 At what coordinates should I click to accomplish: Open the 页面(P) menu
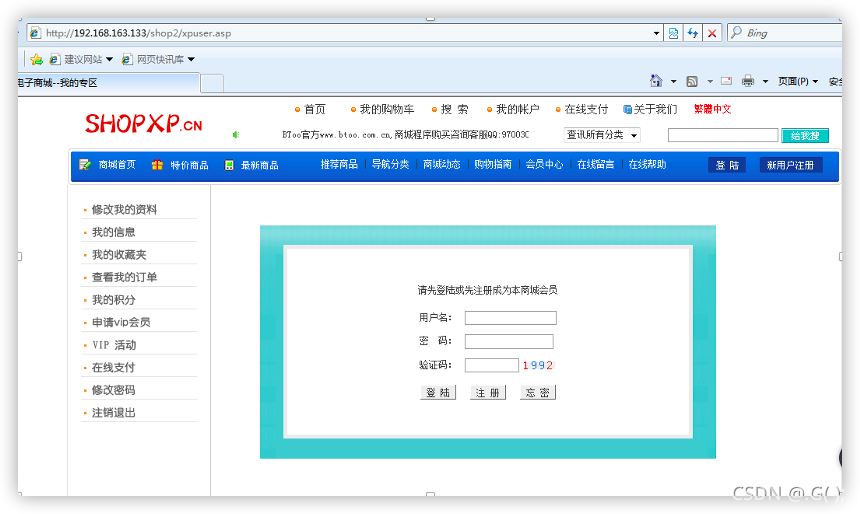[x=798, y=81]
